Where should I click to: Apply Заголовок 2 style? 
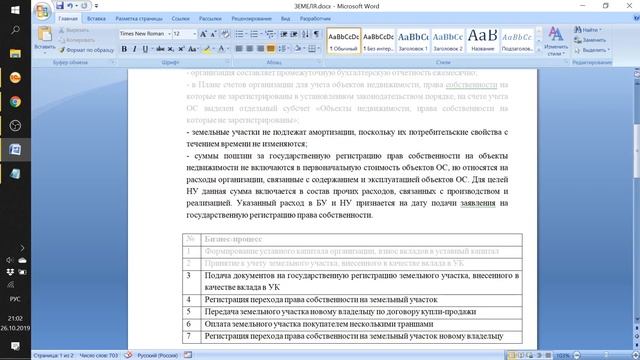click(448, 40)
